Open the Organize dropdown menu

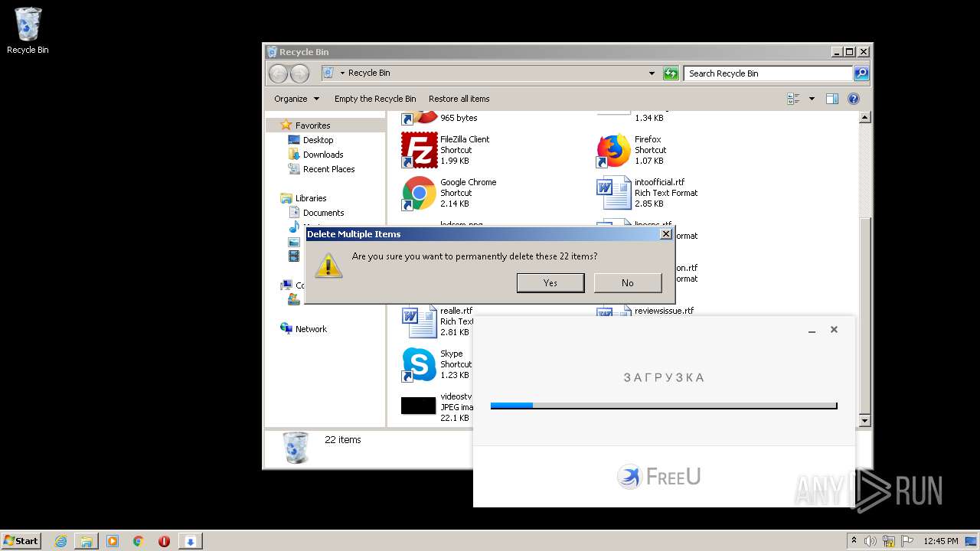pos(296,99)
